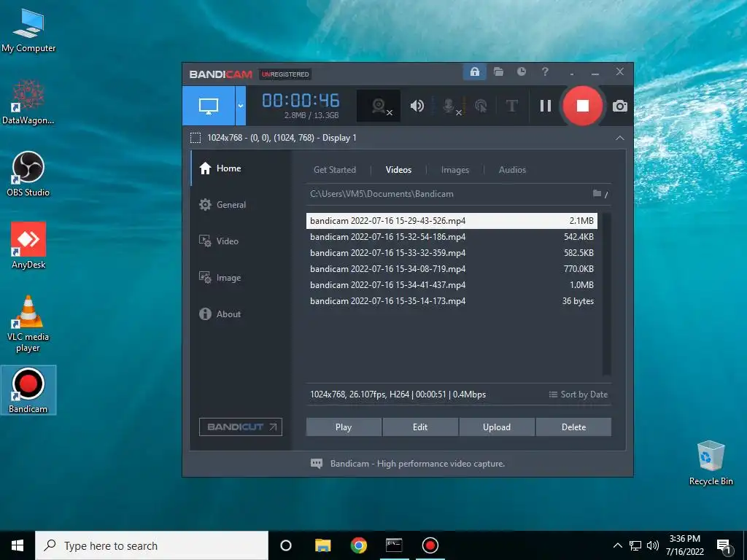The width and height of the screenshot is (747, 560).
Task: Open Video settings in sidebar
Action: tap(241, 241)
